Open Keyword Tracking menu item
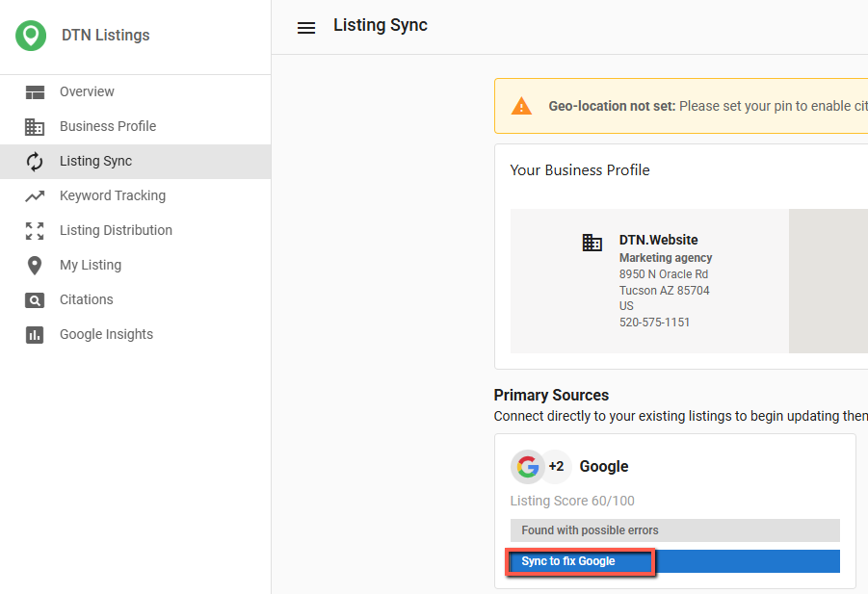Viewport: 868px width, 594px height. (x=135, y=195)
